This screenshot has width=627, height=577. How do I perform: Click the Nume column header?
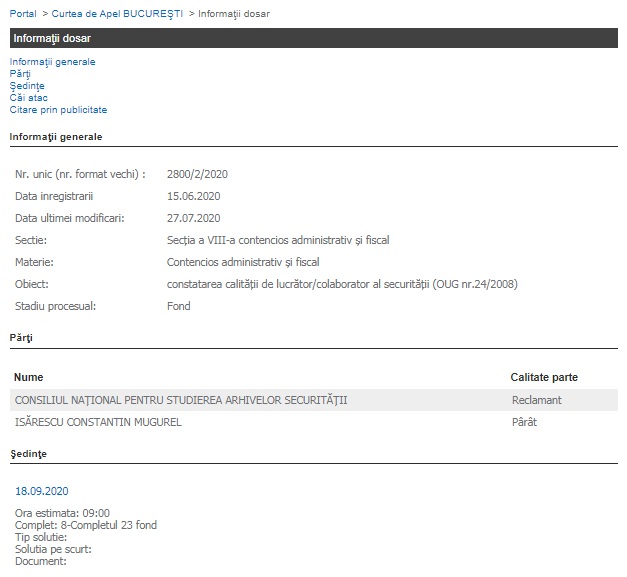pos(30,377)
